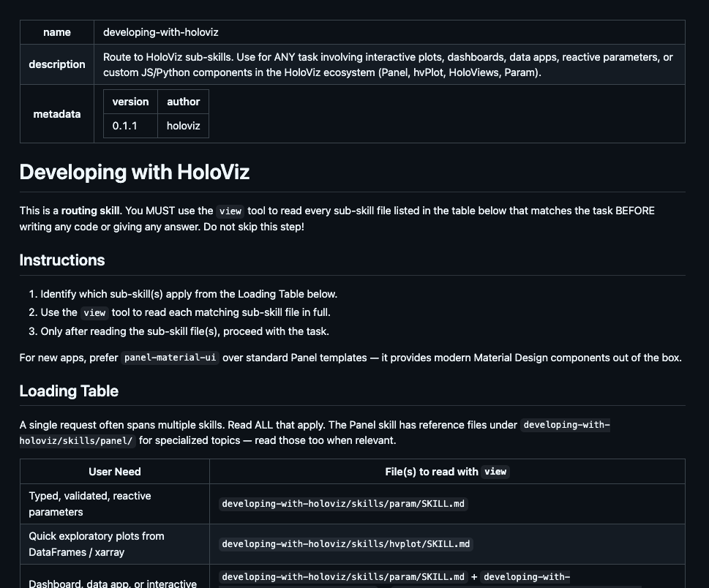Click the 'panel-material-ui' inline code
The image size is (709, 588).
tap(170, 358)
